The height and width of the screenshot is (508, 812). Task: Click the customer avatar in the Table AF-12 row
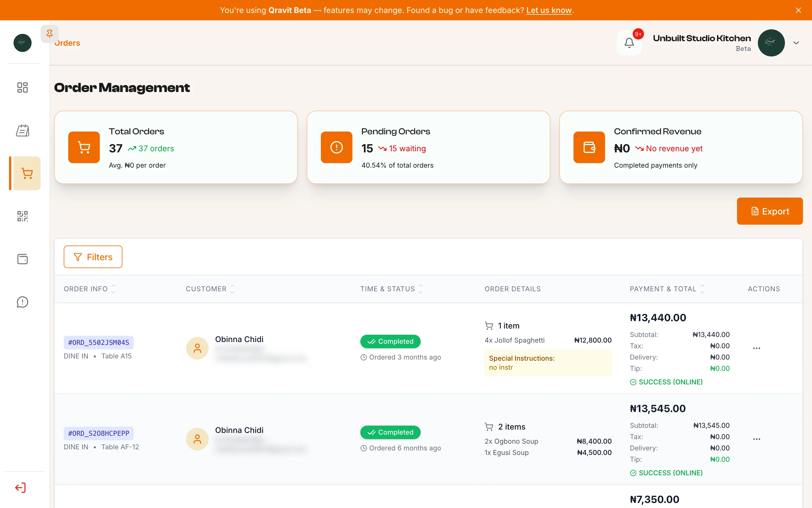[x=197, y=439]
